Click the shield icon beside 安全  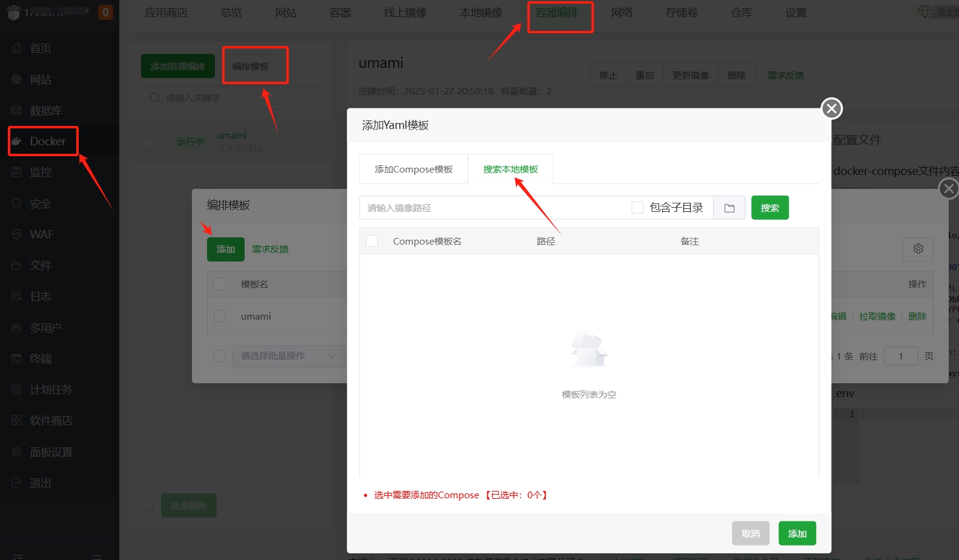tap(16, 203)
